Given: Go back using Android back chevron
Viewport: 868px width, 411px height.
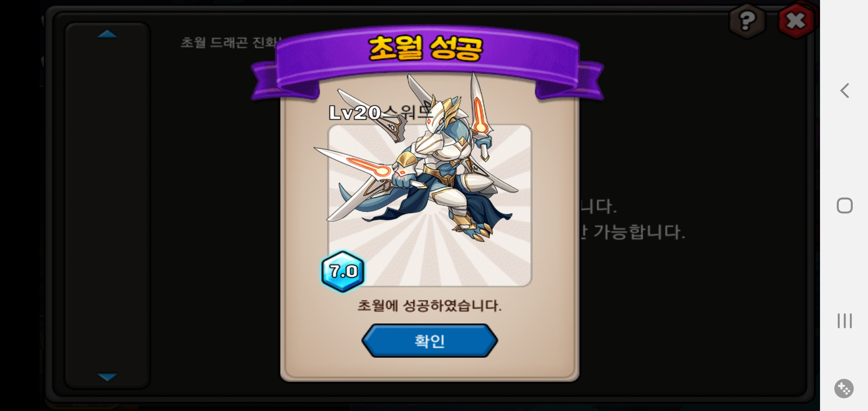Looking at the screenshot, I should 845,91.
